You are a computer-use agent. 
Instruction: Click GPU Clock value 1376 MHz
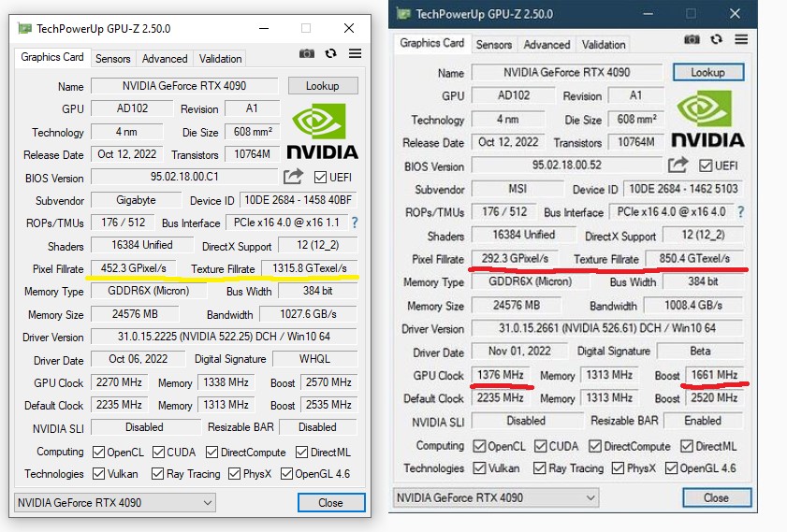point(501,375)
